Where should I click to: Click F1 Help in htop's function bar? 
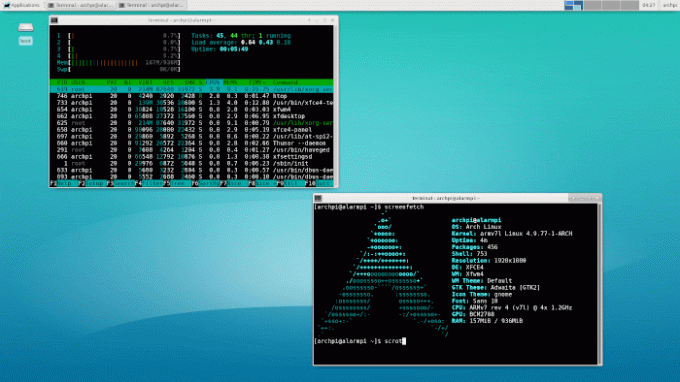(64, 183)
